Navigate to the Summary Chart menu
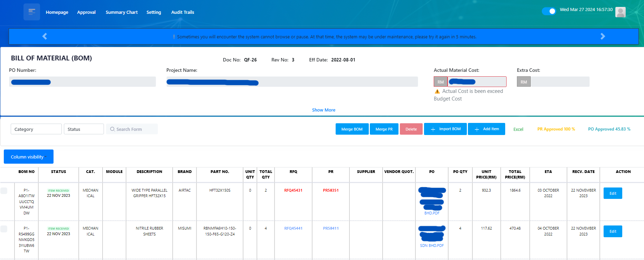Viewport: 644px width, 260px height. [x=122, y=12]
